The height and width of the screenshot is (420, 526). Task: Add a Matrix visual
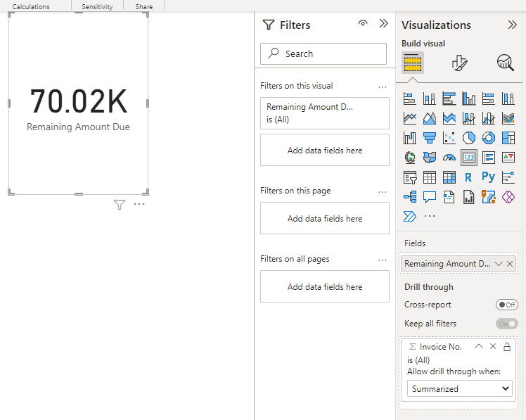[x=449, y=177]
